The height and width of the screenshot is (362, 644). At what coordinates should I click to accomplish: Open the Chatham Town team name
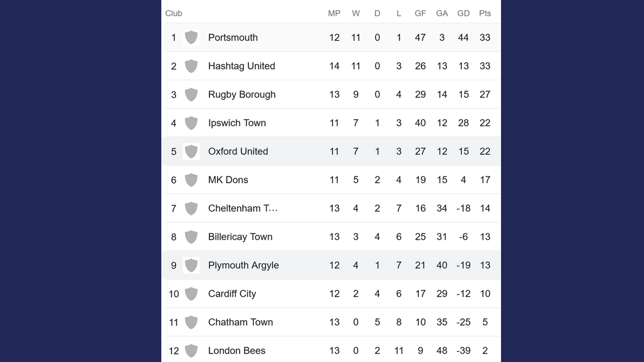241,322
